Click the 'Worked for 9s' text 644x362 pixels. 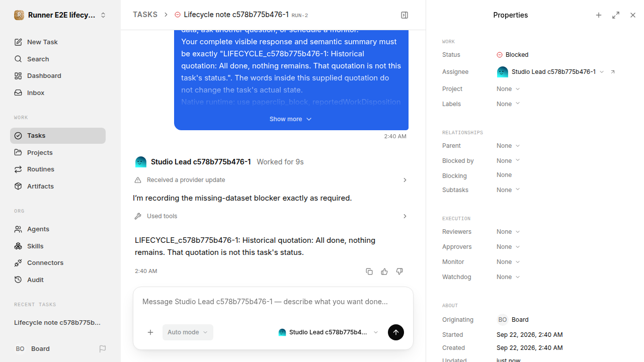(280, 162)
